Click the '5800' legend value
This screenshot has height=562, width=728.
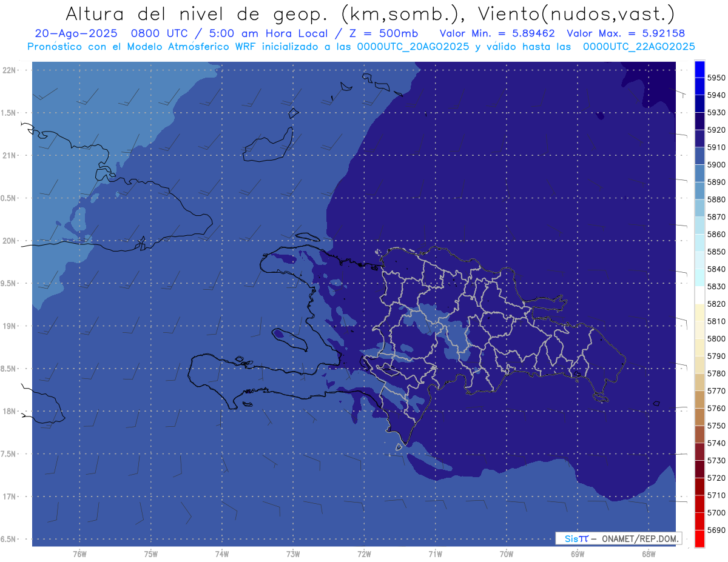716,338
